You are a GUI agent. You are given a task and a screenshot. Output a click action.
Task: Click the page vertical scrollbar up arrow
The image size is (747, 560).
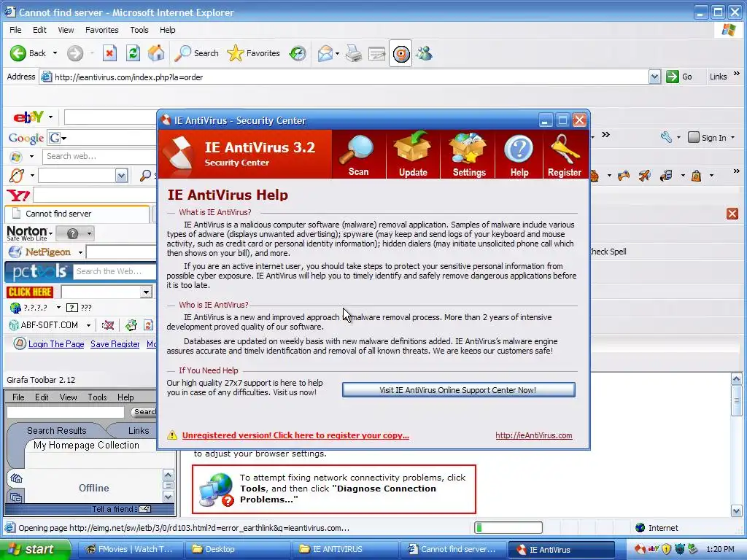(x=736, y=379)
